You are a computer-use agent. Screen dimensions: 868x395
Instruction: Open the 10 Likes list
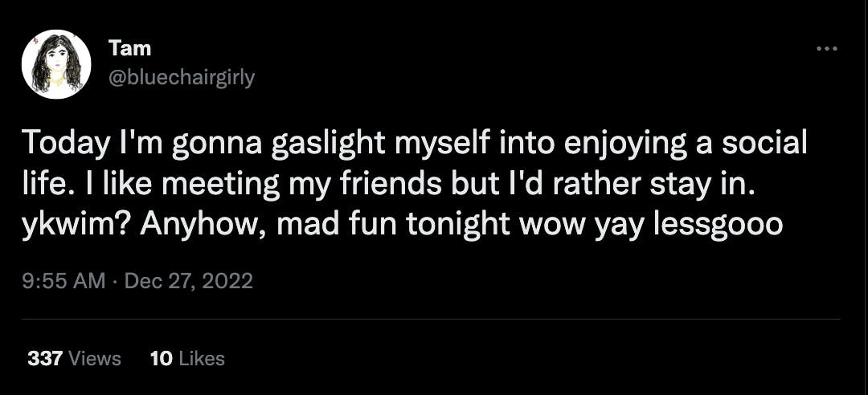[187, 358]
